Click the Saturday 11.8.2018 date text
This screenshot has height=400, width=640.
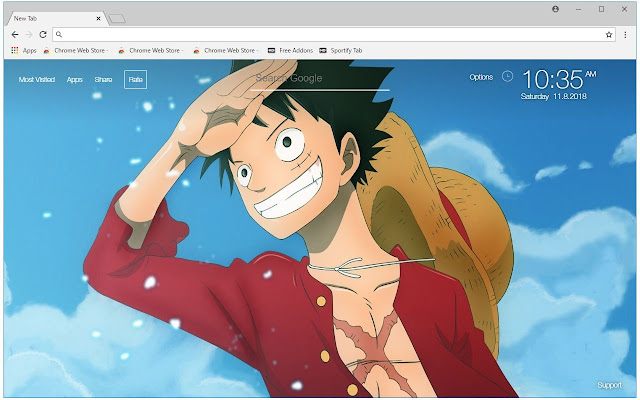[553, 97]
